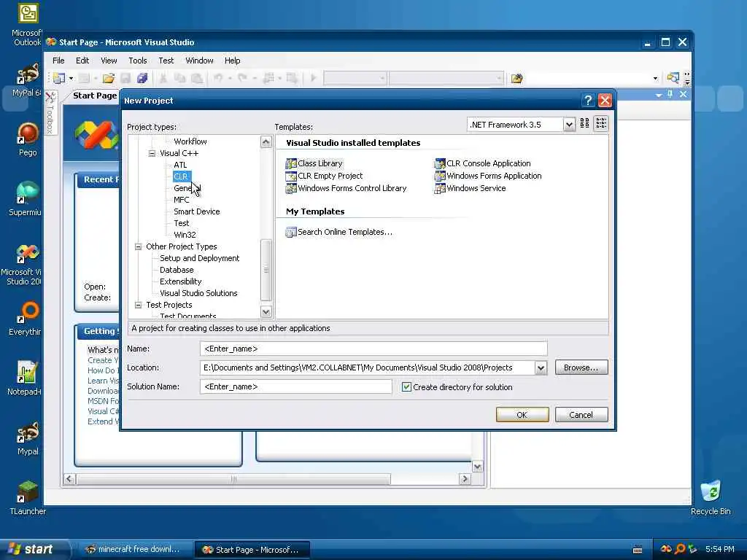Open the View menu
This screenshot has width=747, height=560.
point(109,61)
